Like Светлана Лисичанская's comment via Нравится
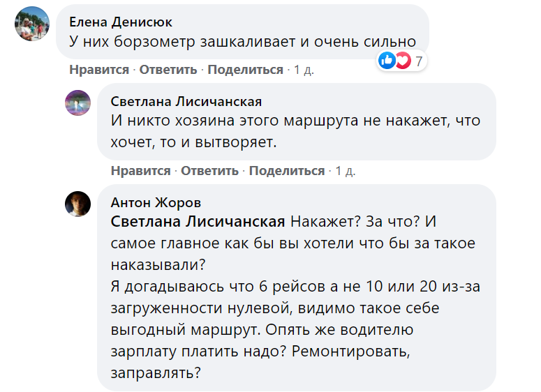 coord(140,171)
